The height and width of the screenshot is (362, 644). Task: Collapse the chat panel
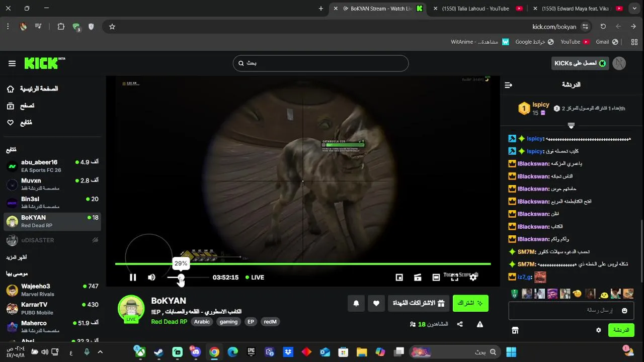pos(508,85)
